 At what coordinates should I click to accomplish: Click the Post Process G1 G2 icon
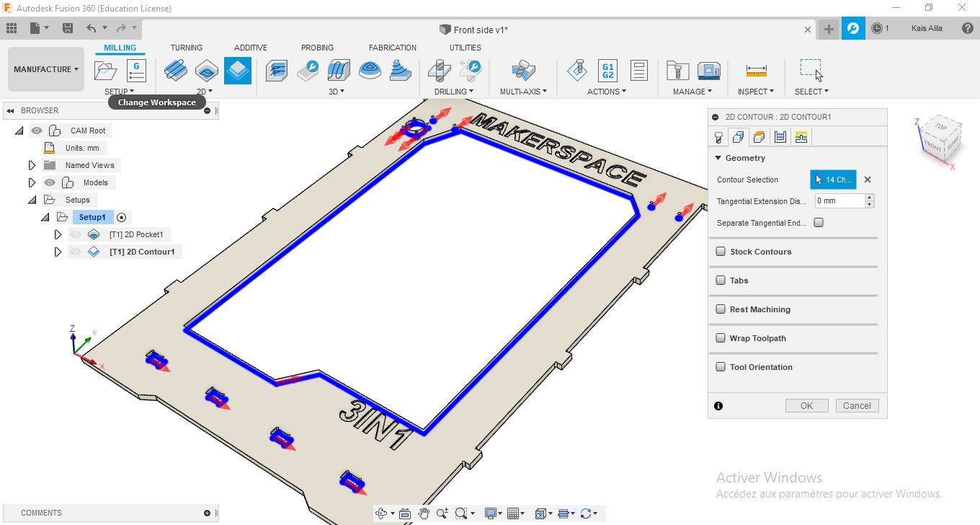[607, 70]
